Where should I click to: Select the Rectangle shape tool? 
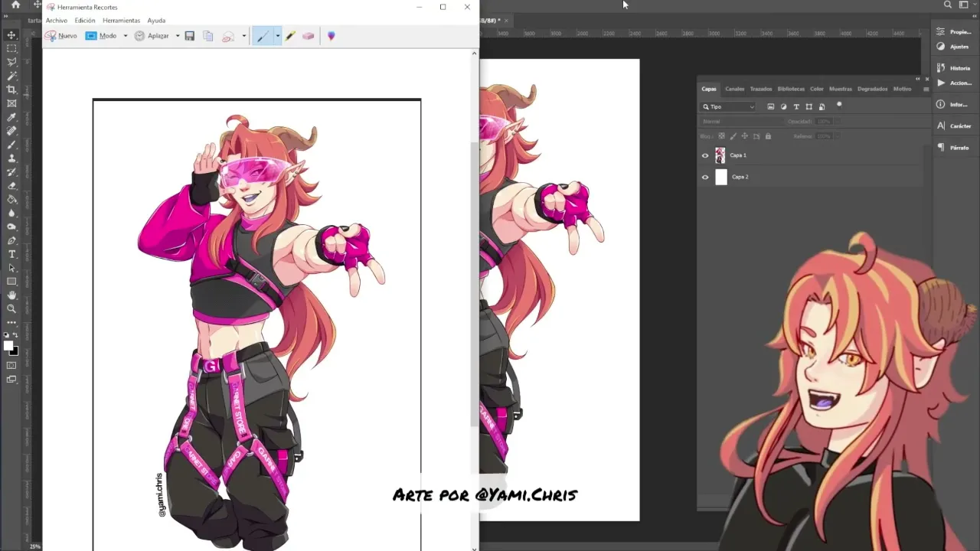point(11,282)
